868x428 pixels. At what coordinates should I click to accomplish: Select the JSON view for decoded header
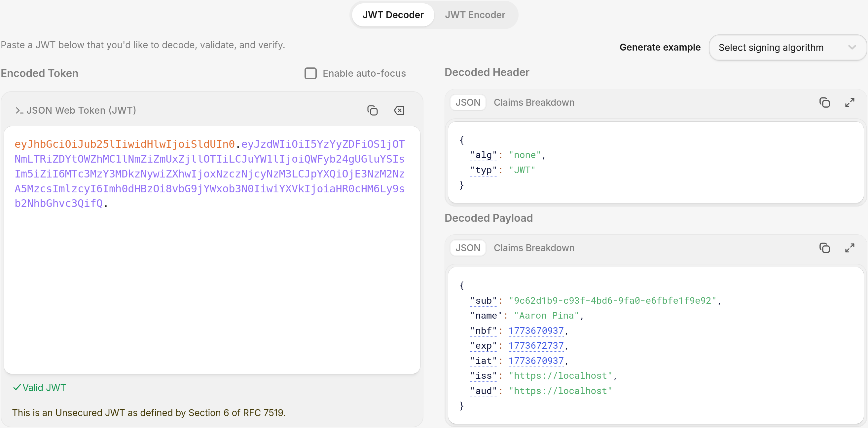tap(468, 102)
